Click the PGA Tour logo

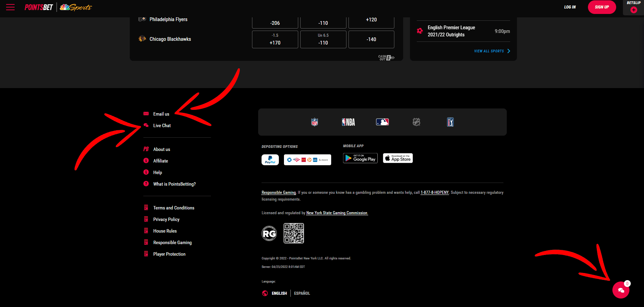450,122
